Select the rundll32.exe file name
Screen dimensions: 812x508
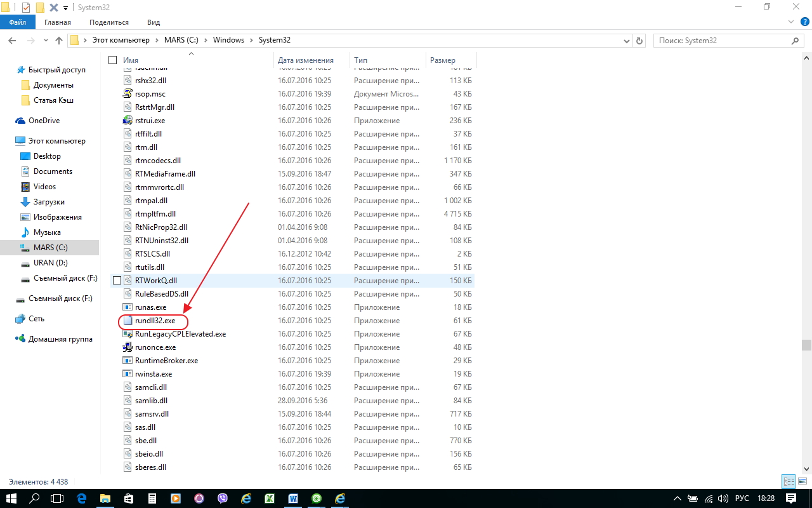[155, 321]
